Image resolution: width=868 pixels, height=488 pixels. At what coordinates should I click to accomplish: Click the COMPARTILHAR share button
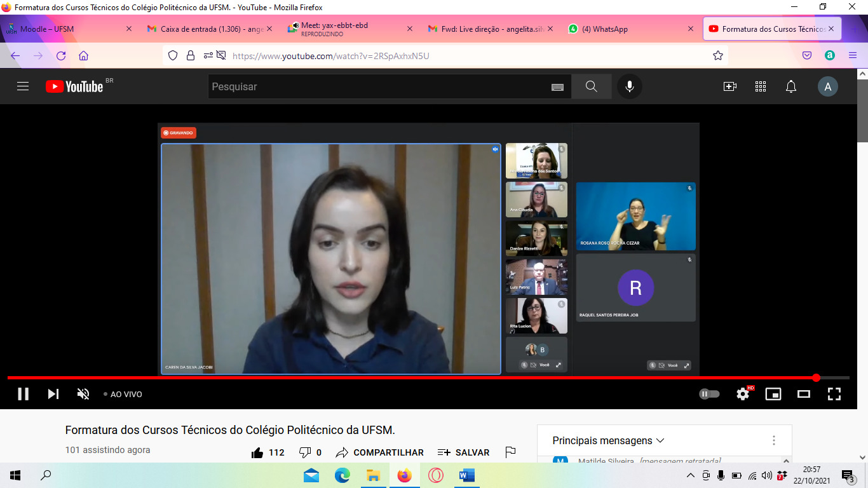pyautogui.click(x=380, y=452)
